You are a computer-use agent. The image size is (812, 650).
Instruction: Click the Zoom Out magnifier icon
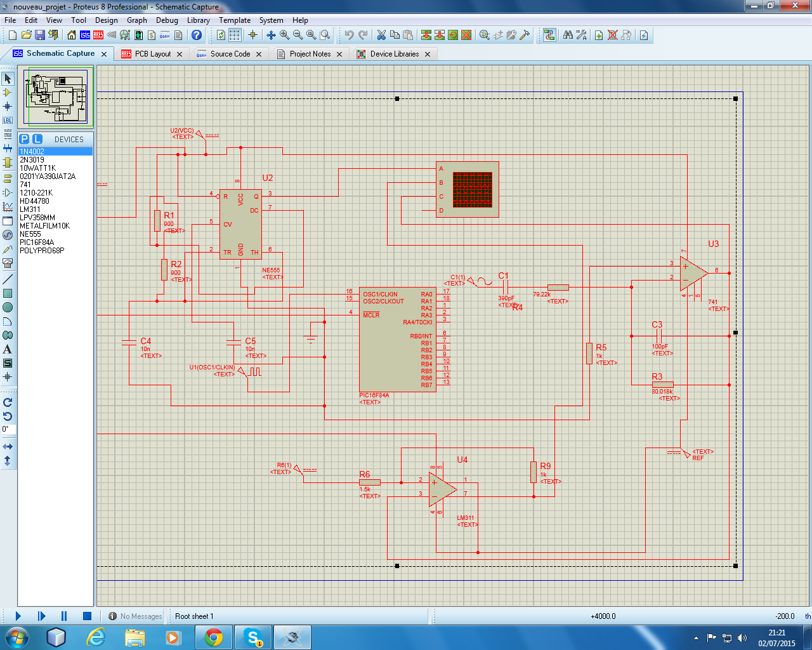point(298,36)
